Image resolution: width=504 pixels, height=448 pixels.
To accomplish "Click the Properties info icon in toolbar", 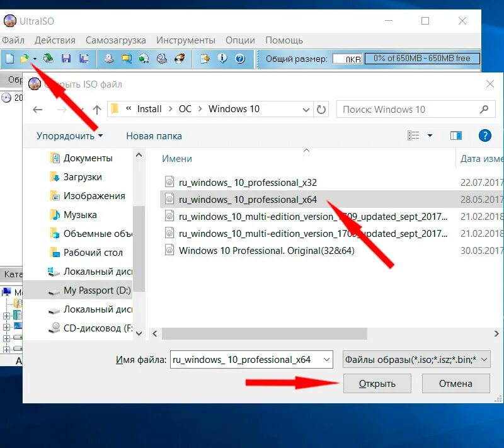I will (222, 59).
